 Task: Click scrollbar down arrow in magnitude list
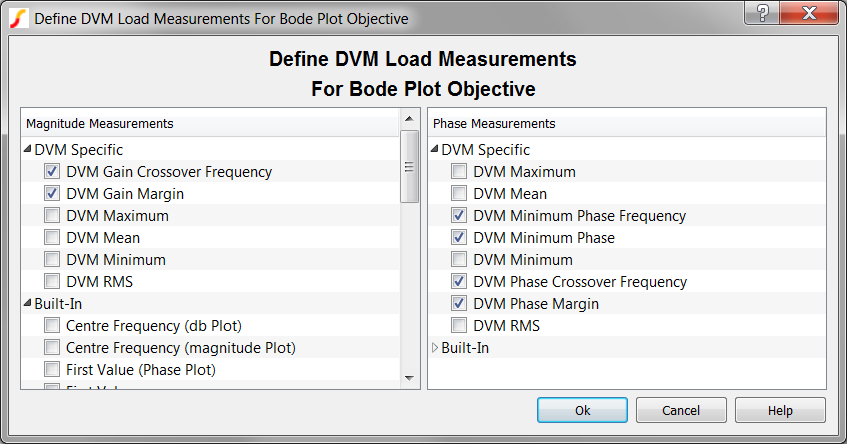coord(409,377)
